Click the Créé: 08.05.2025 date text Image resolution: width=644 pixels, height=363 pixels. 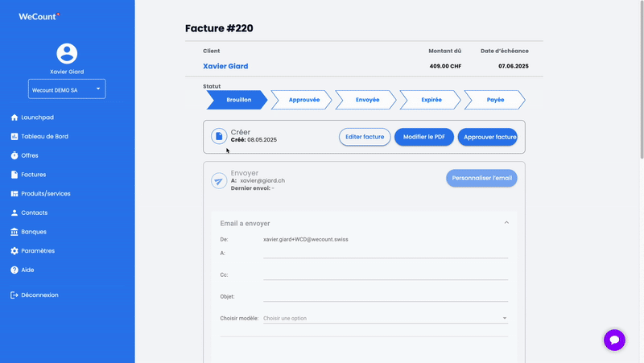point(254,139)
